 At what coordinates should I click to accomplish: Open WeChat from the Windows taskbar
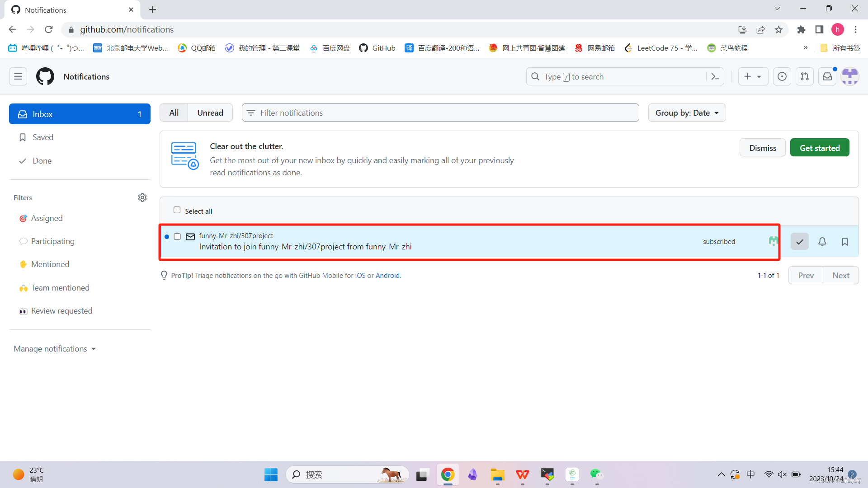coord(597,474)
